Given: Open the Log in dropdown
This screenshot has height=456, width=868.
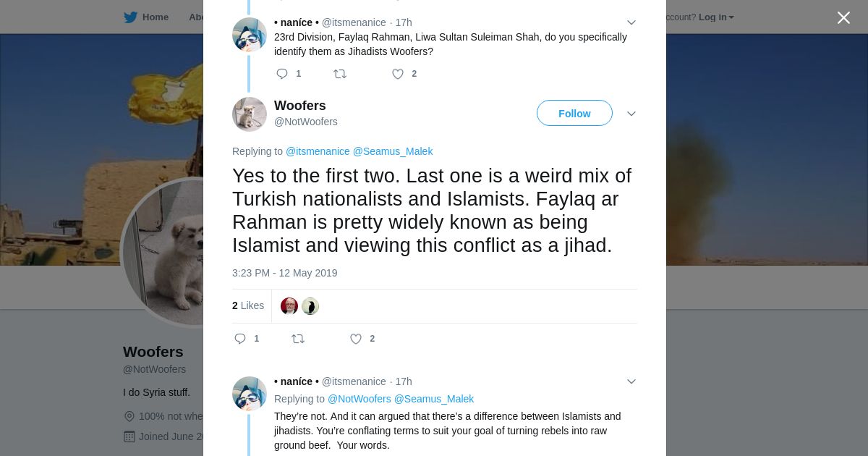Looking at the screenshot, I should click(716, 17).
